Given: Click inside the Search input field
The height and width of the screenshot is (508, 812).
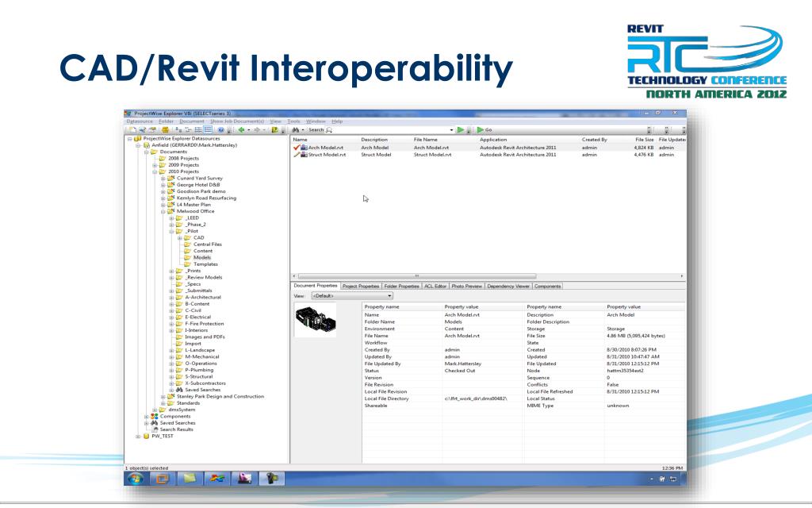Looking at the screenshot, I should point(391,130).
